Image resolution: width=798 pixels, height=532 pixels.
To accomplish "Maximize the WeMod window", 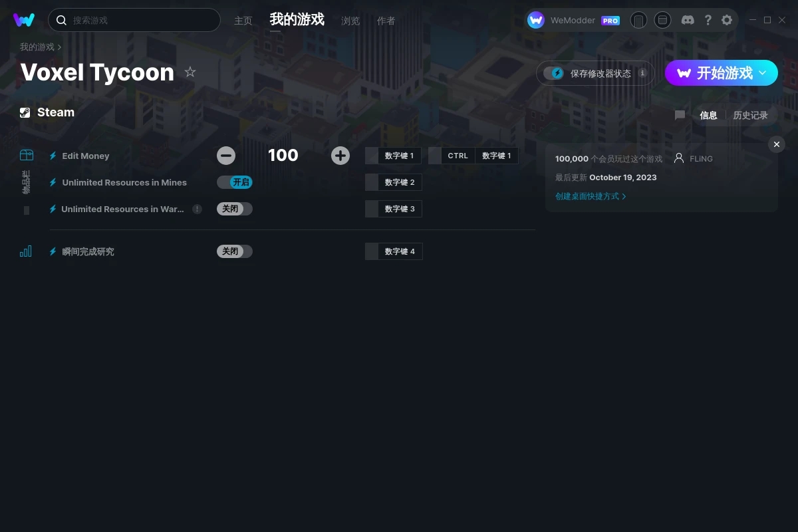I will 767,20.
